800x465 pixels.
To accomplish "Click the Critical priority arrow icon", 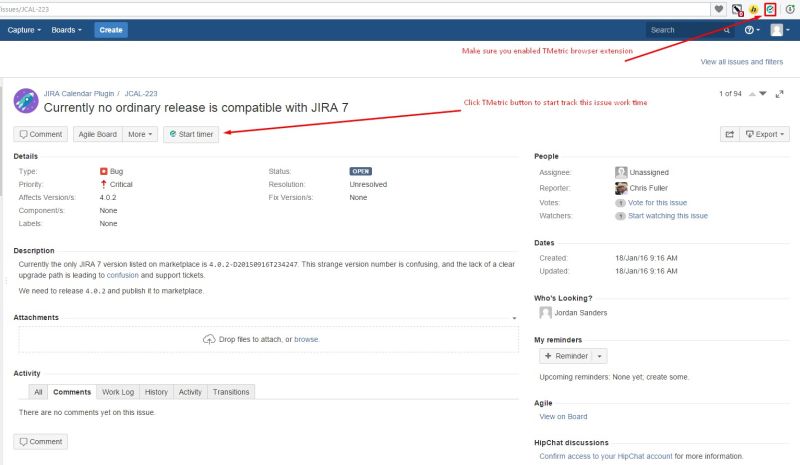I will [x=104, y=184].
